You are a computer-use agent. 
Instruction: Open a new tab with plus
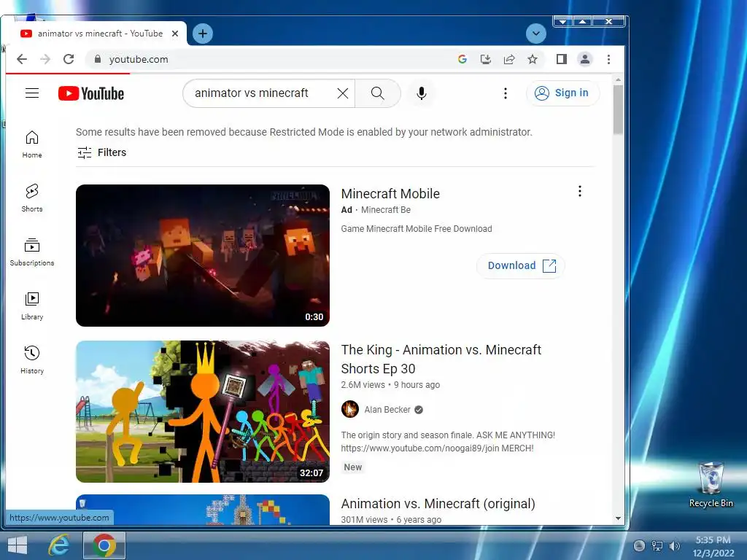pos(203,34)
